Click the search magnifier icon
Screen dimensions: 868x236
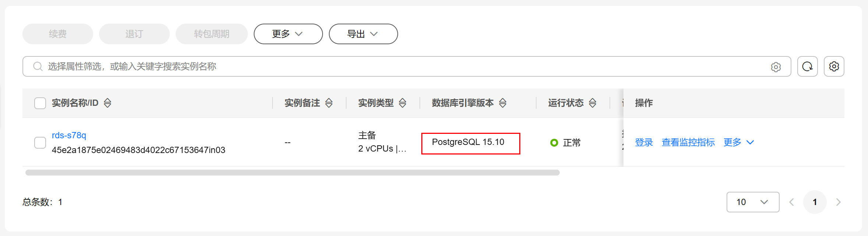tap(38, 66)
